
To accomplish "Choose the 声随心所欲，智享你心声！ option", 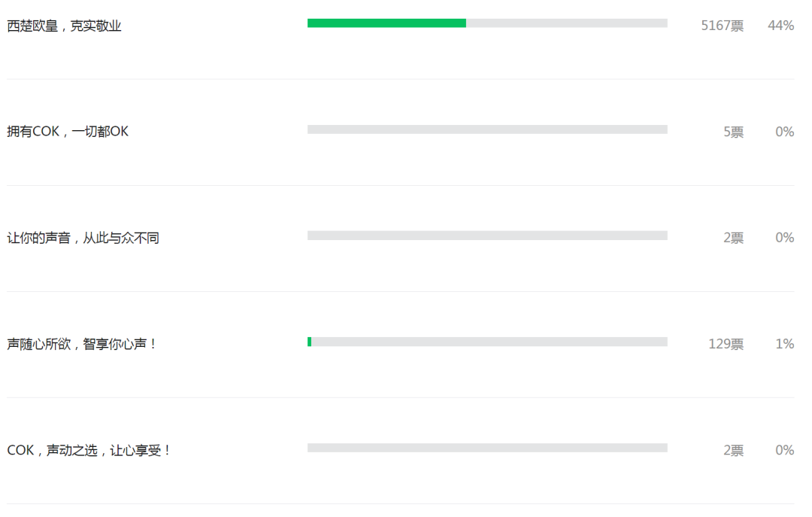I will pos(82,344).
